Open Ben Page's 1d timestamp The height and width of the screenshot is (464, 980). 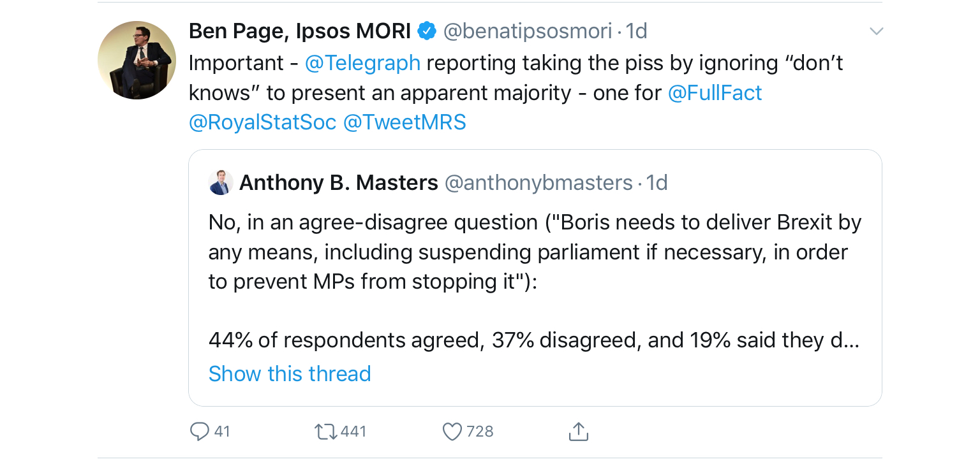(636, 31)
